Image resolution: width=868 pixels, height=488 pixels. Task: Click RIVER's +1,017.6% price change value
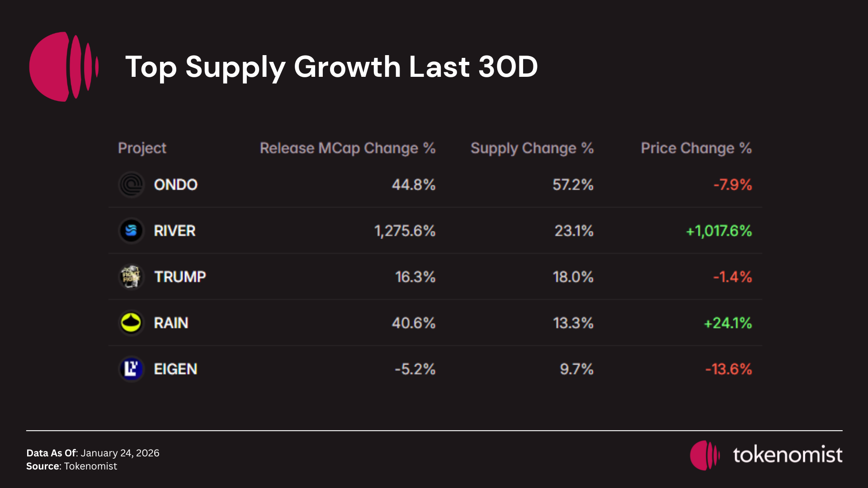pyautogui.click(x=719, y=231)
